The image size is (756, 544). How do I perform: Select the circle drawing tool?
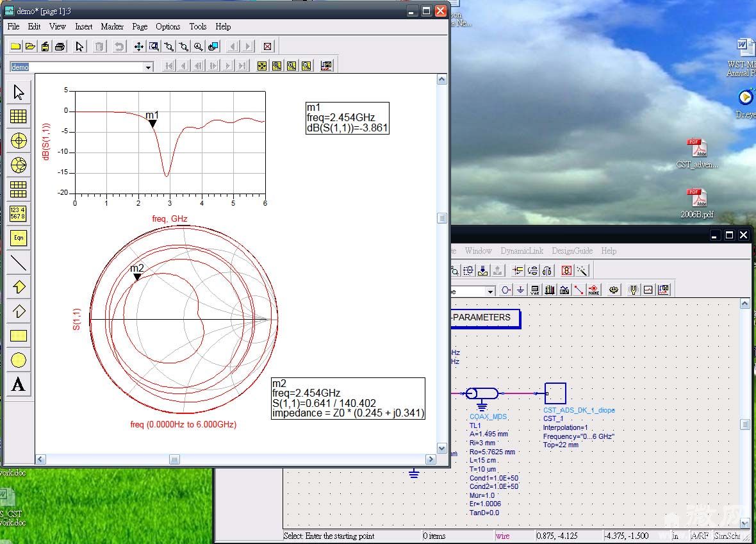point(19,360)
